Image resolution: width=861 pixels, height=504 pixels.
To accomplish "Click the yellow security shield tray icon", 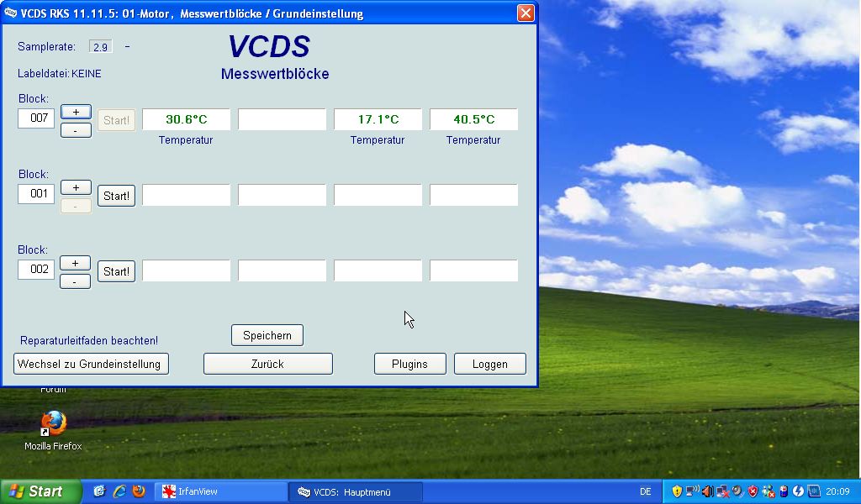I will coord(677,492).
